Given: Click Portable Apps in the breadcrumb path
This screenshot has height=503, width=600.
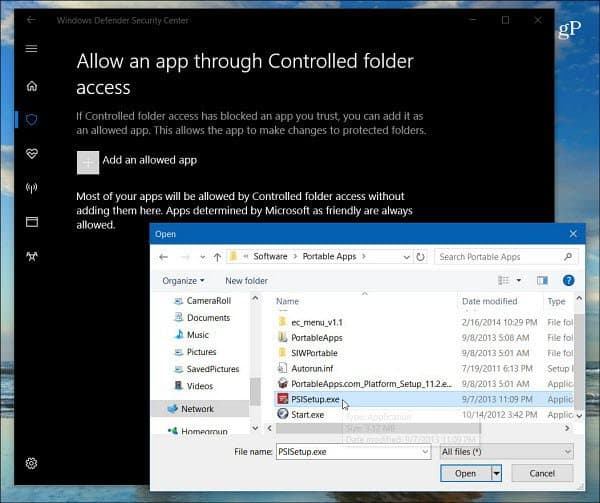Looking at the screenshot, I should (x=329, y=256).
